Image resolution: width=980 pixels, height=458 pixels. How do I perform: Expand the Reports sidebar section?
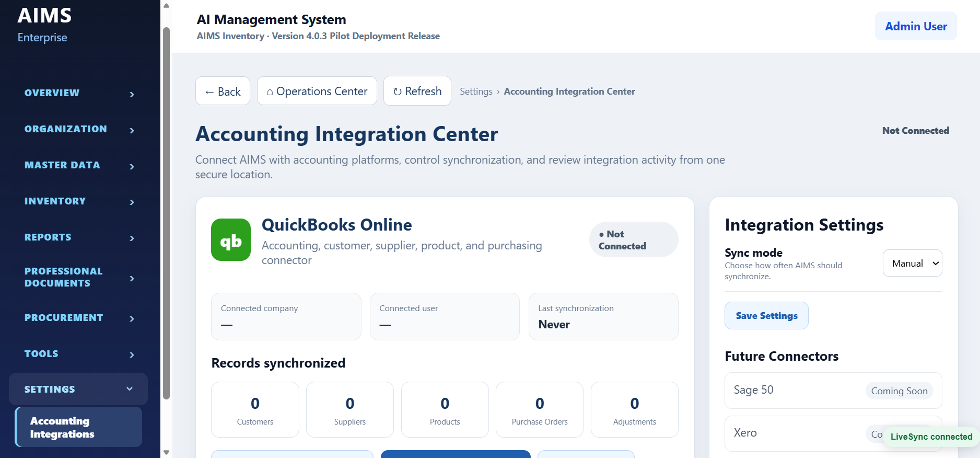pos(78,237)
